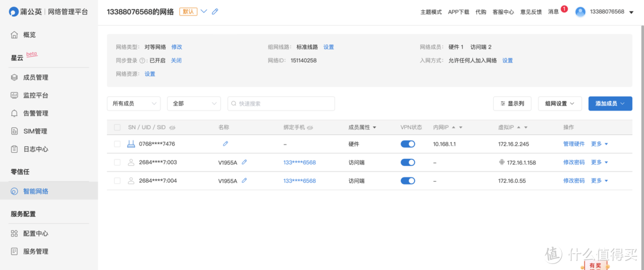The image size is (644, 270).
Task: Check the box for 2684****7:004
Action: click(117, 180)
